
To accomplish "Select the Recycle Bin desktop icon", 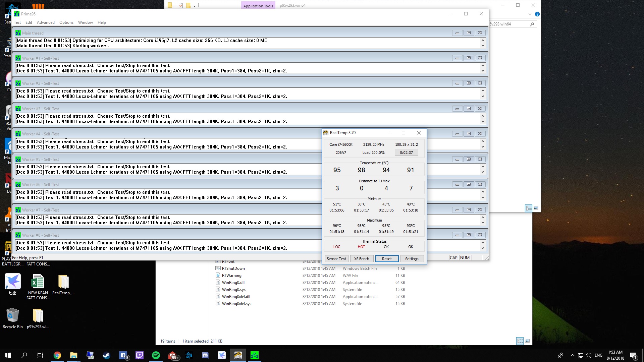I will point(13,318).
